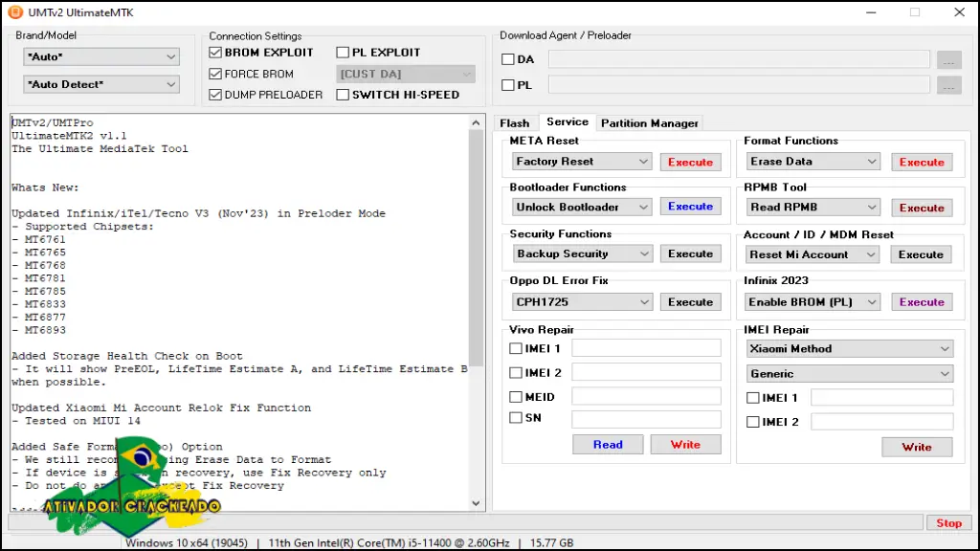Toggle the FORCE BROM checkbox
Viewport: 980px width, 551px height.
point(215,74)
